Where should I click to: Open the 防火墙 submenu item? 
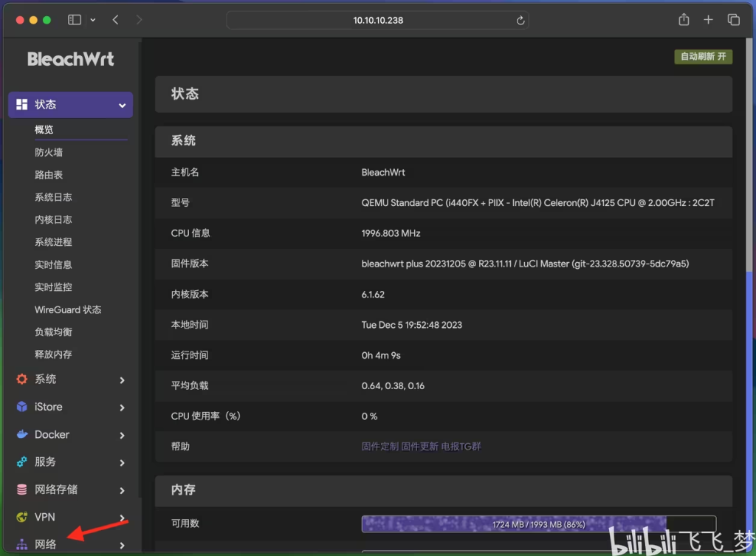[49, 152]
